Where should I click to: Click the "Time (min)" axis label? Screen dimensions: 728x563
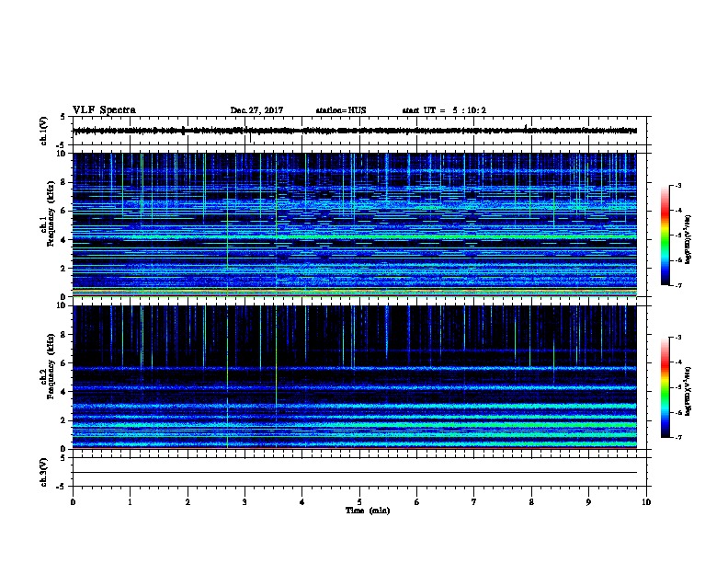tap(368, 511)
